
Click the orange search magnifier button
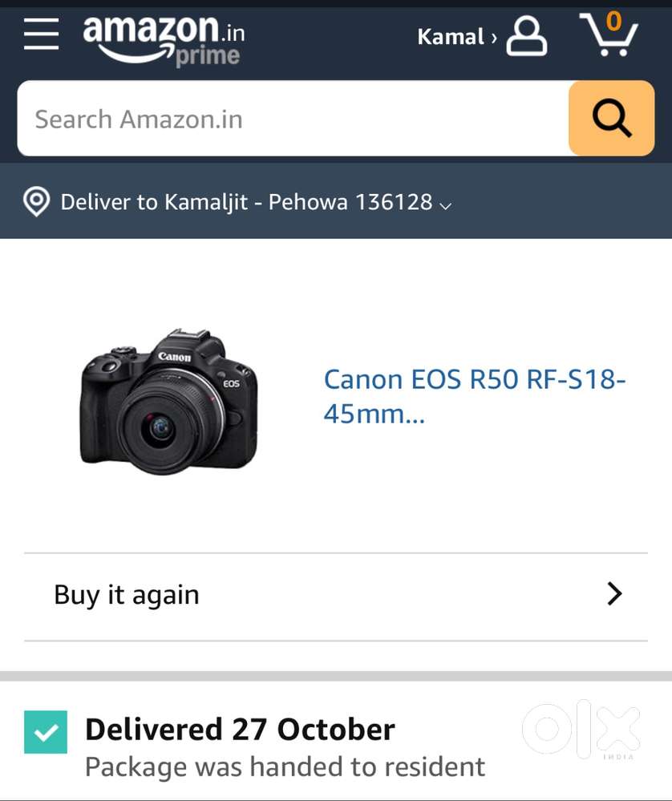click(x=611, y=119)
